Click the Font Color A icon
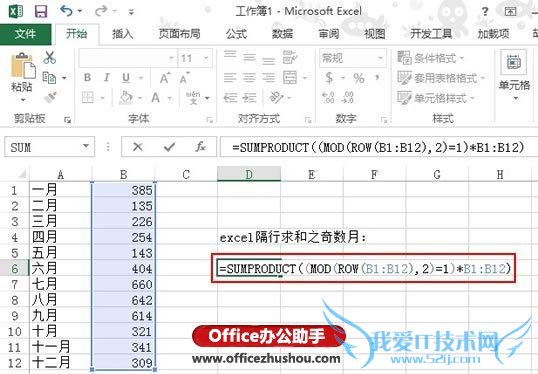 point(156,98)
